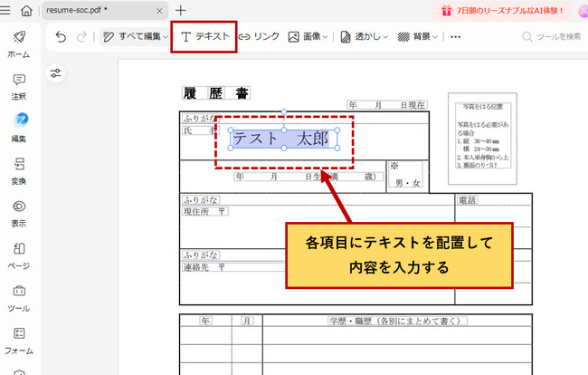This screenshot has height=375, width=588.
Task: Choose the 背景 background tool
Action: 414,36
